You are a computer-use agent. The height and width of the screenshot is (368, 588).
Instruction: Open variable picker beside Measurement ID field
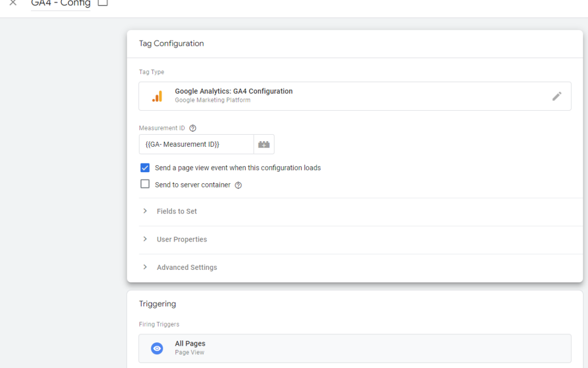[264, 144]
